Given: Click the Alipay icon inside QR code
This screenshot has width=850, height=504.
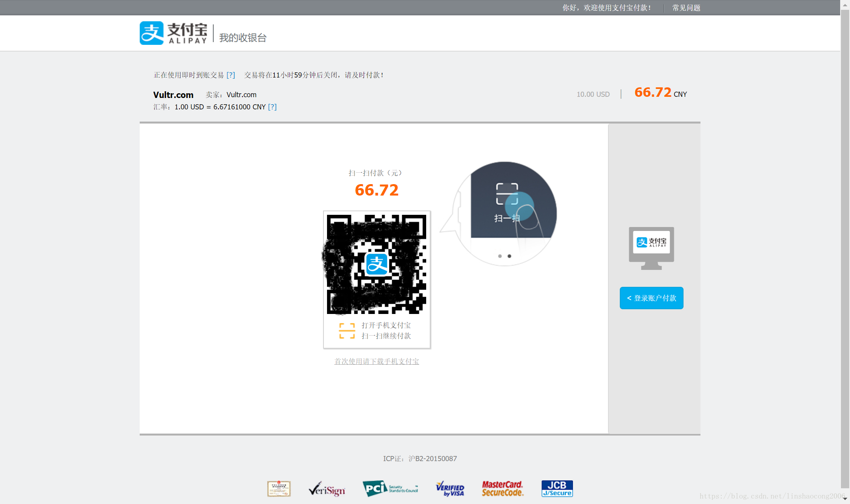Looking at the screenshot, I should pos(377,264).
